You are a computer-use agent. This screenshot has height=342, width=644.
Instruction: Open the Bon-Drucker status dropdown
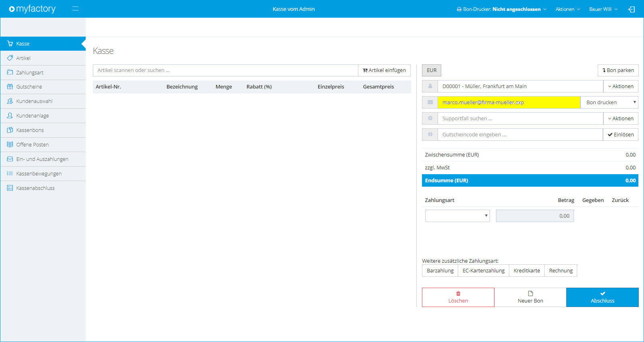(x=502, y=9)
